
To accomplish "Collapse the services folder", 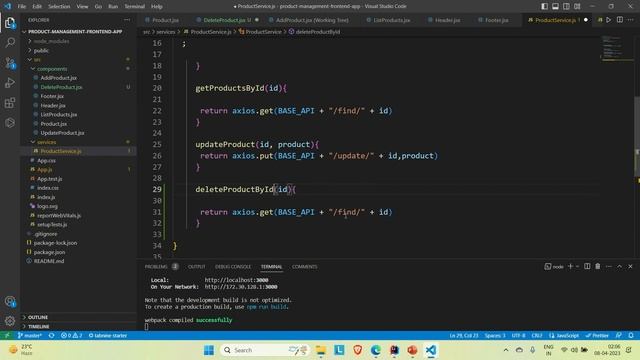I will pyautogui.click(x=47, y=142).
